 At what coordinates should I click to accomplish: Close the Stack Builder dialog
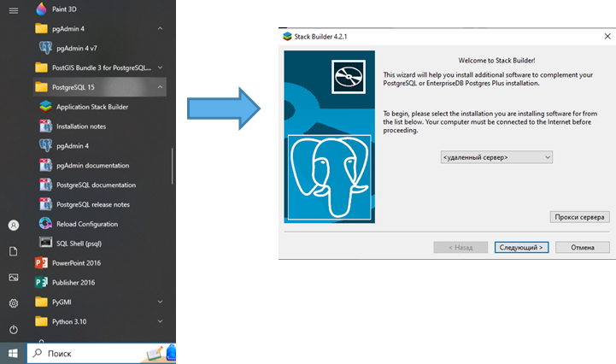(x=607, y=36)
